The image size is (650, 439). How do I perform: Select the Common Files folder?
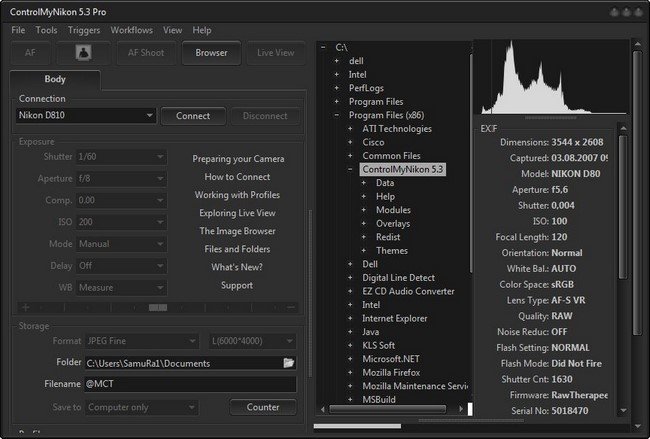tap(391, 156)
